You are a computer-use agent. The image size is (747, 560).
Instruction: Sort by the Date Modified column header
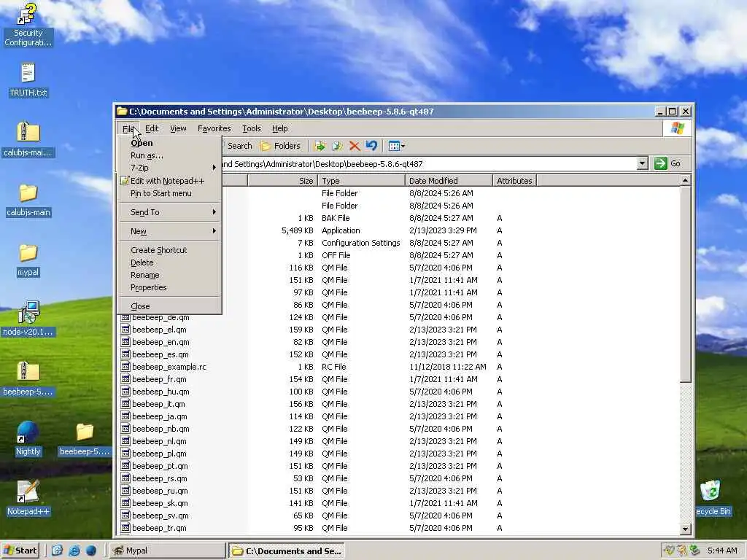tap(449, 181)
